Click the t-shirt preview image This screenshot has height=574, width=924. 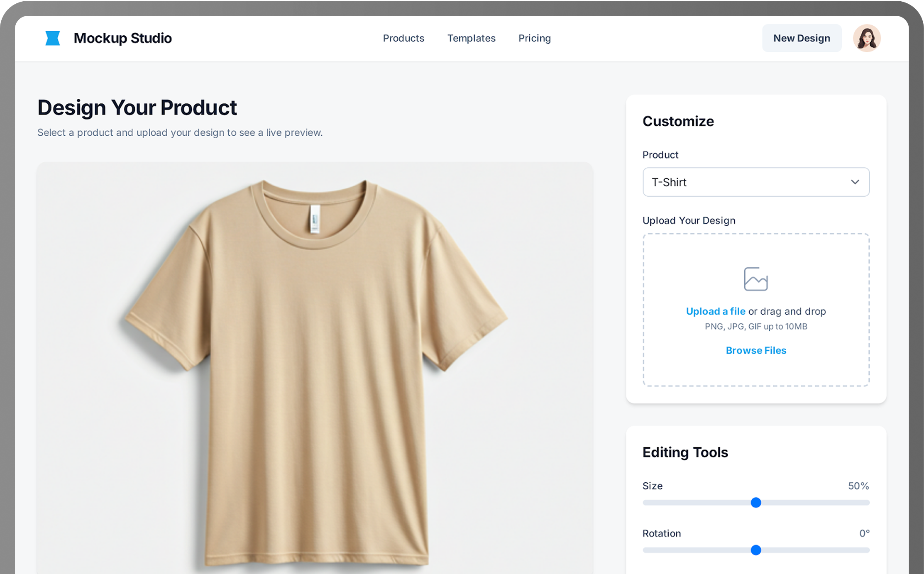315,374
